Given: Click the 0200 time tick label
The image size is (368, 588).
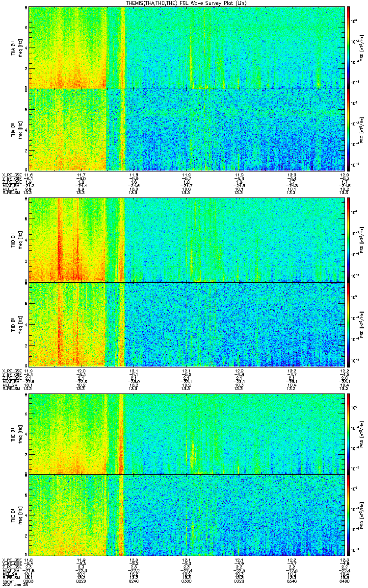Looking at the screenshot, I should pyautogui.click(x=28, y=581).
